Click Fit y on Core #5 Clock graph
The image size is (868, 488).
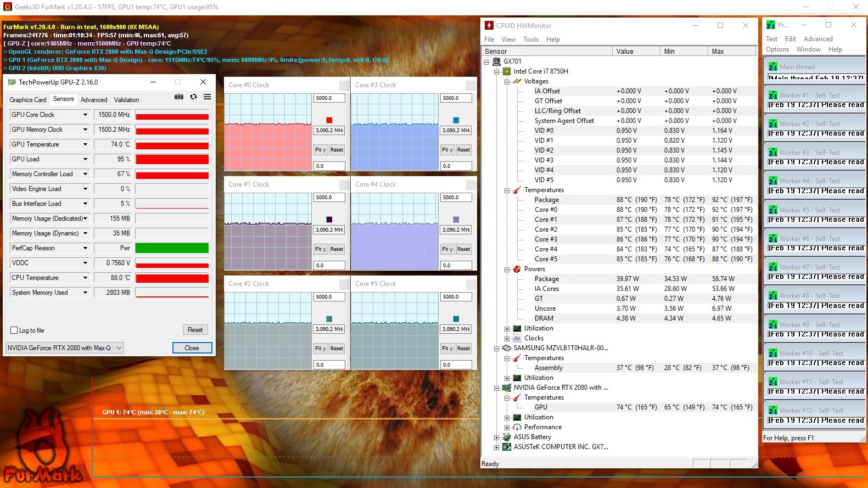pyautogui.click(x=447, y=349)
